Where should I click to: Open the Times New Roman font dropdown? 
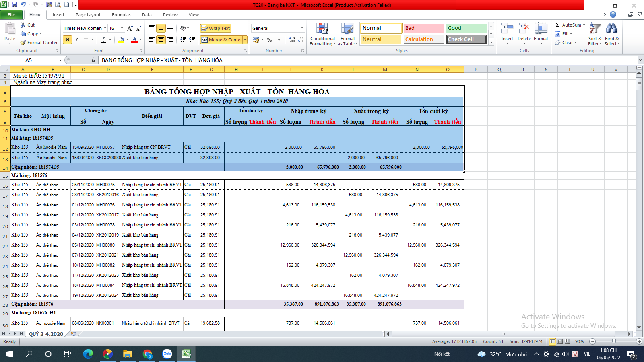coord(105,28)
